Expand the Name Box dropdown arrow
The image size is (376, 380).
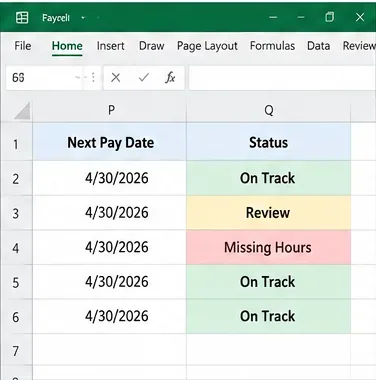78,78
